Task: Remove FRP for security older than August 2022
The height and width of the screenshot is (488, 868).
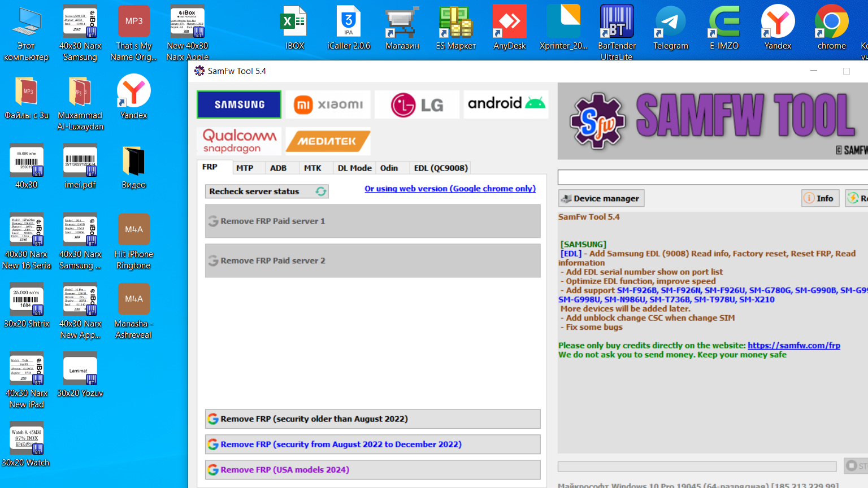Action: click(373, 419)
